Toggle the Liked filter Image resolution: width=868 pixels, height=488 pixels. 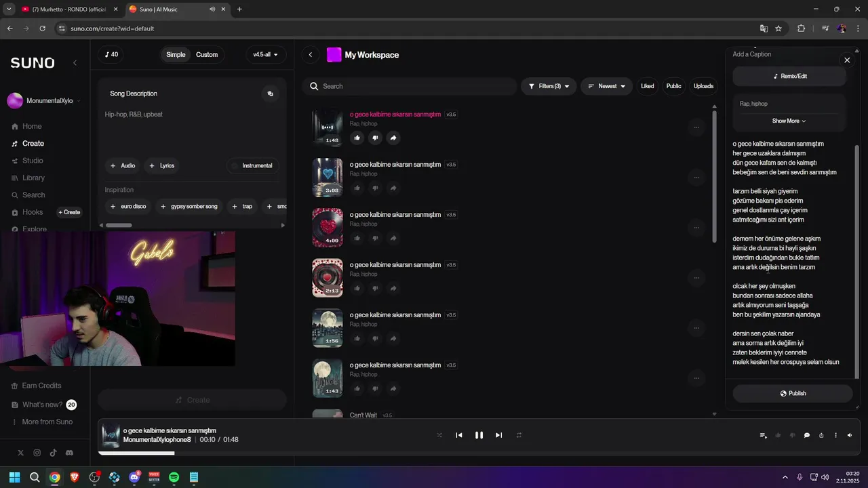[x=648, y=86]
